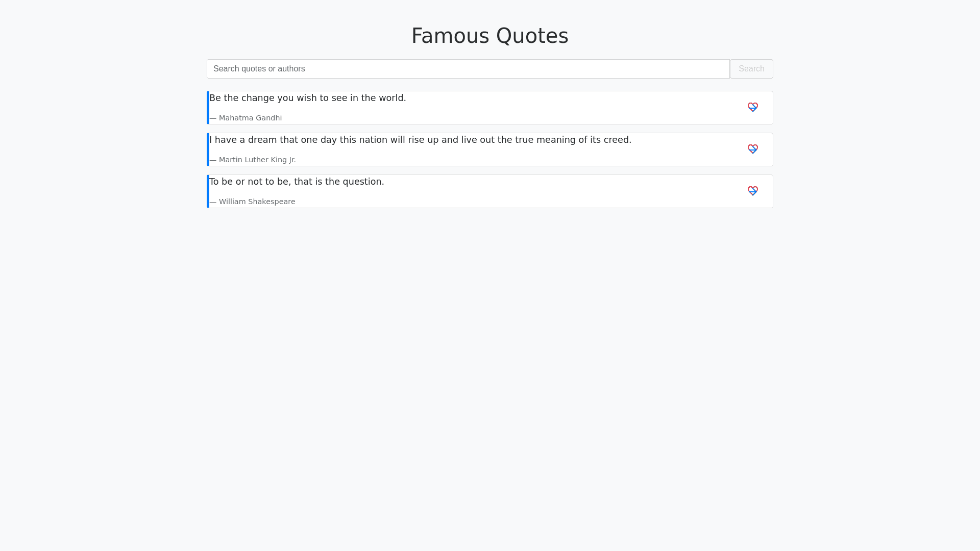Screen dimensions: 980x551
Task: Click the author name Martin Luther King Jr.
Action: click(x=257, y=160)
